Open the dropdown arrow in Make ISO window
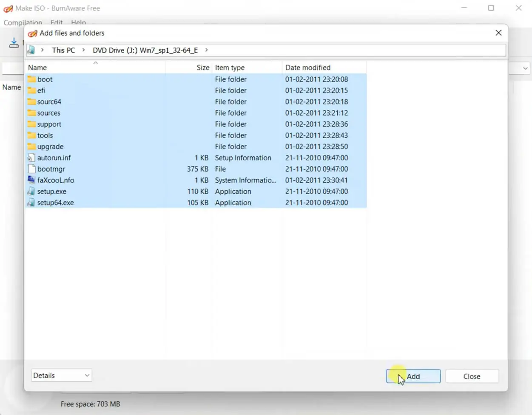The width and height of the screenshot is (532, 415). pos(526,68)
